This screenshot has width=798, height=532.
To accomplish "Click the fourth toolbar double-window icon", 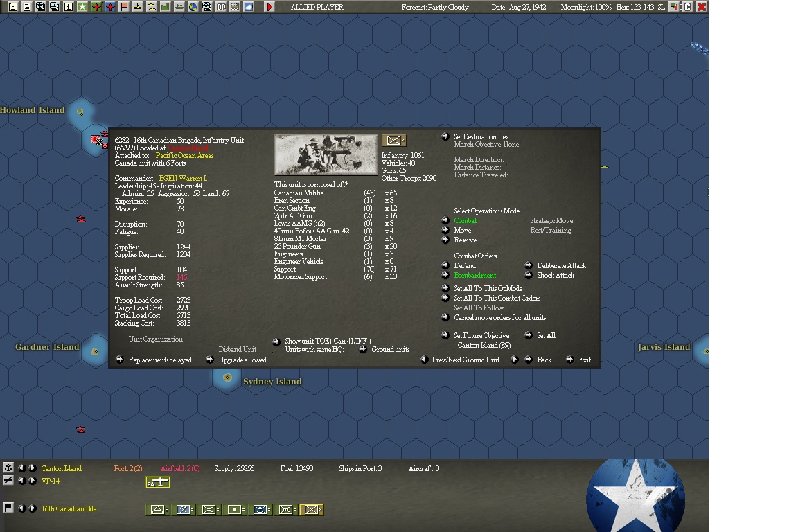I will click(x=55, y=7).
